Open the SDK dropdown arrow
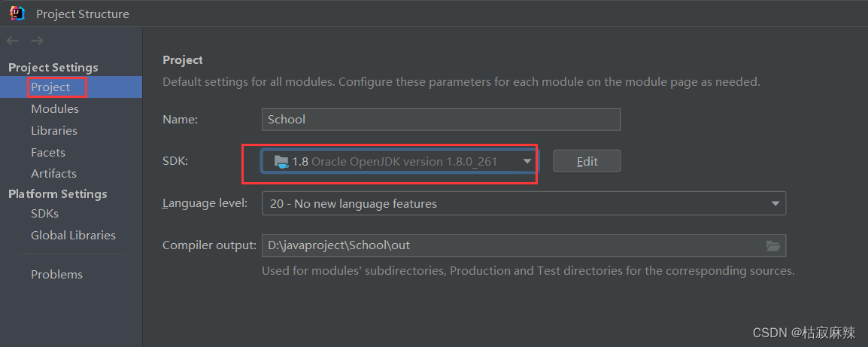The width and height of the screenshot is (868, 347). click(527, 161)
